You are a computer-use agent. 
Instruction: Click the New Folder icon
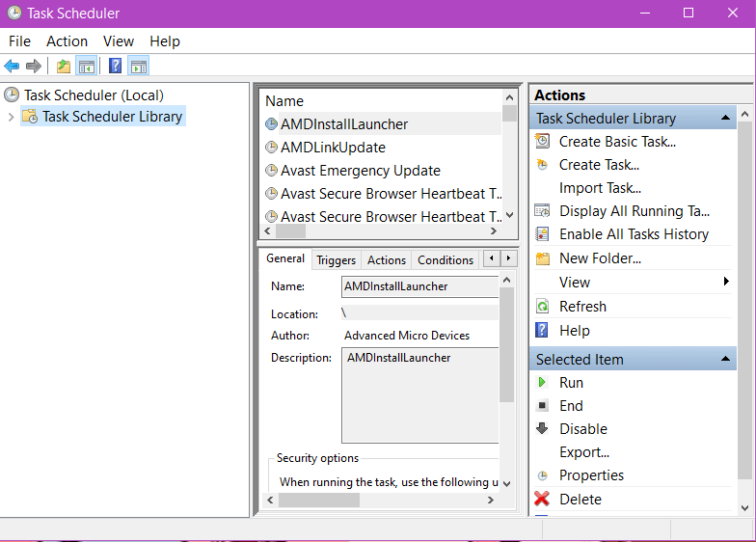tap(543, 258)
